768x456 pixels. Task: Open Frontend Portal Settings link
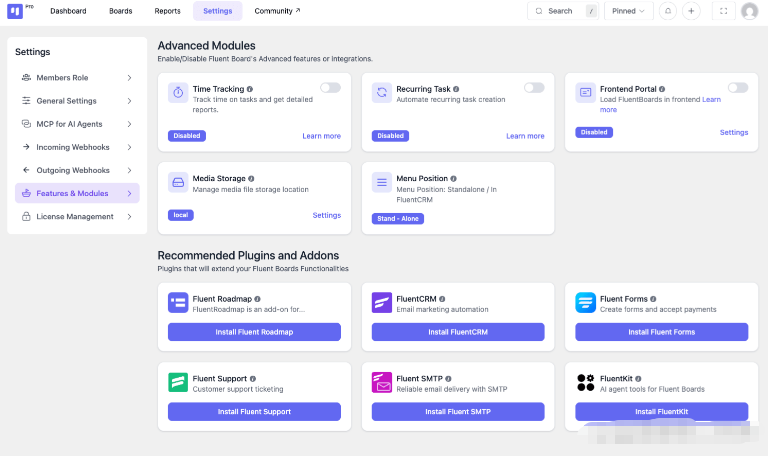pos(734,132)
